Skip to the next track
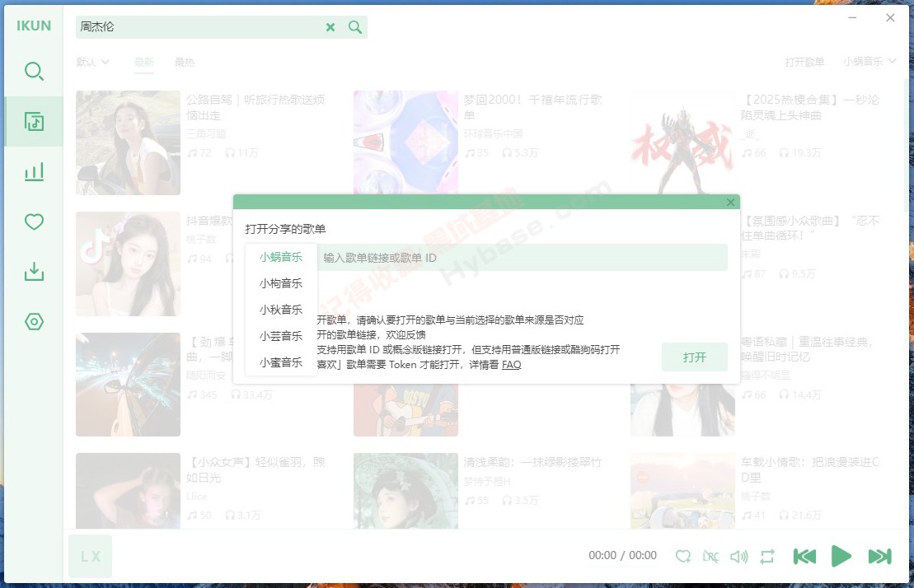The height and width of the screenshot is (588, 914). coord(879,557)
